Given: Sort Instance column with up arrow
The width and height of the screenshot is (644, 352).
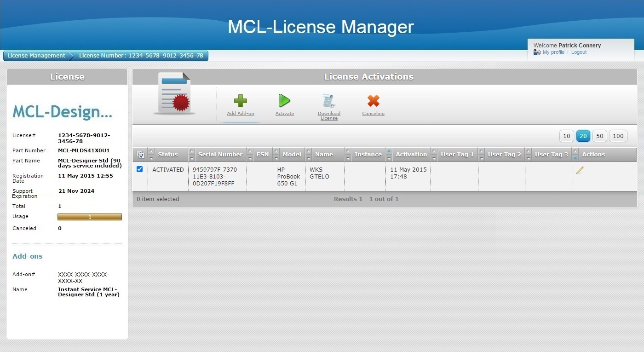Looking at the screenshot, I should point(348,151).
